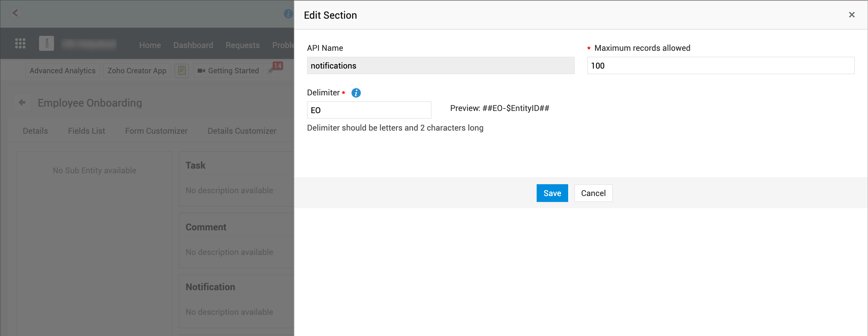Click the tie logo icon
The image size is (868, 336).
46,43
